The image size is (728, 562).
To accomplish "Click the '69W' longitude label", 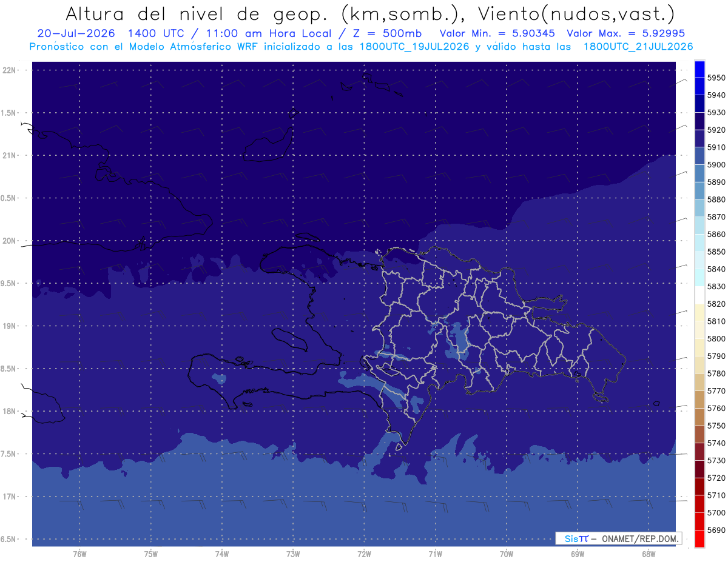I will [578, 554].
